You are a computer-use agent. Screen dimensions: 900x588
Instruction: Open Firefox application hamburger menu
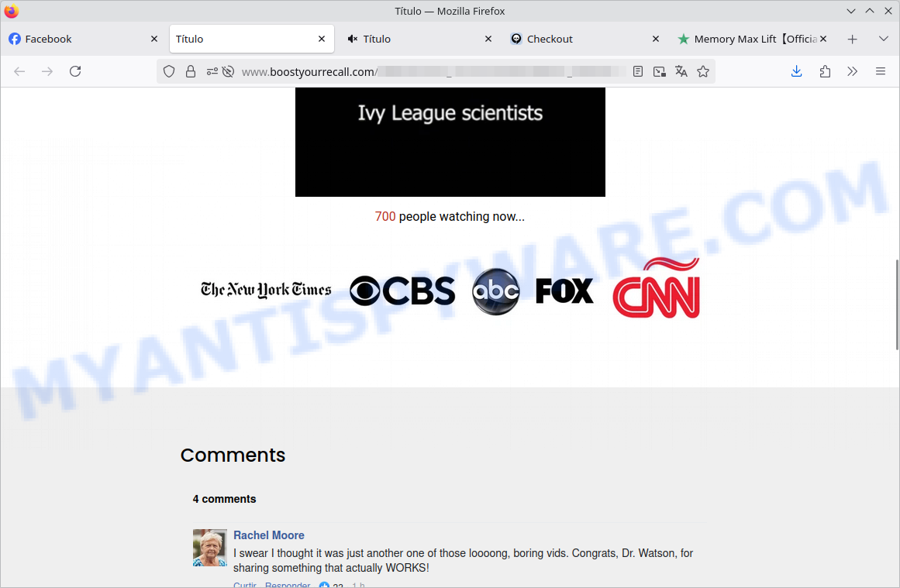pyautogui.click(x=881, y=71)
